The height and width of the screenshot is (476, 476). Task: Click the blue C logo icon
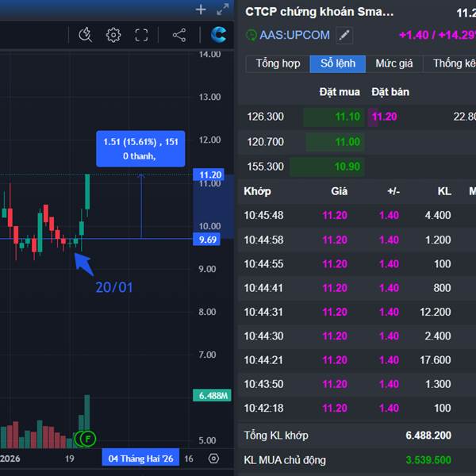tap(218, 34)
